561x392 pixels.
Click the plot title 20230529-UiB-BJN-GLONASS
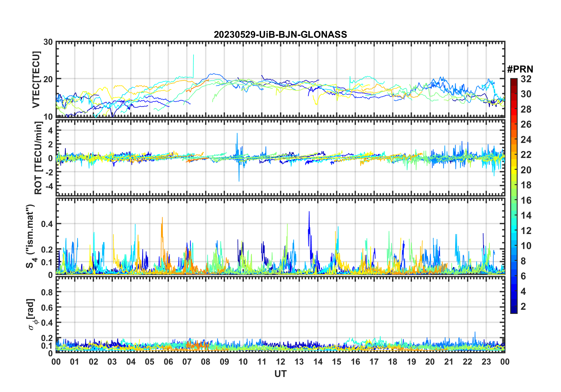tap(280, 35)
